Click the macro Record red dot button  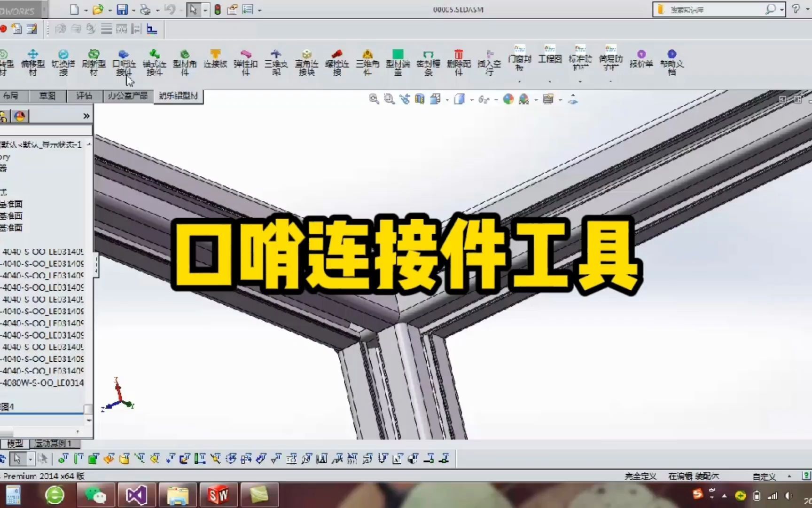(3, 29)
